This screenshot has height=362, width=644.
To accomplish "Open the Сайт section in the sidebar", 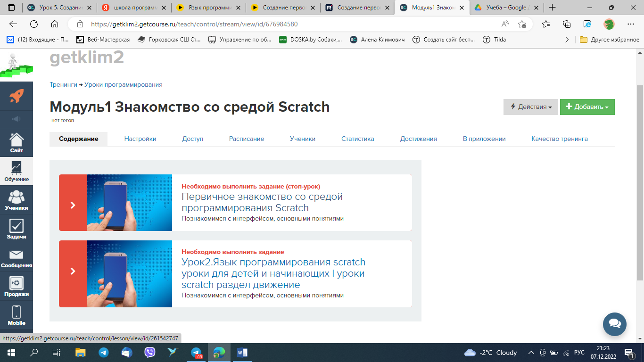I will [x=17, y=142].
